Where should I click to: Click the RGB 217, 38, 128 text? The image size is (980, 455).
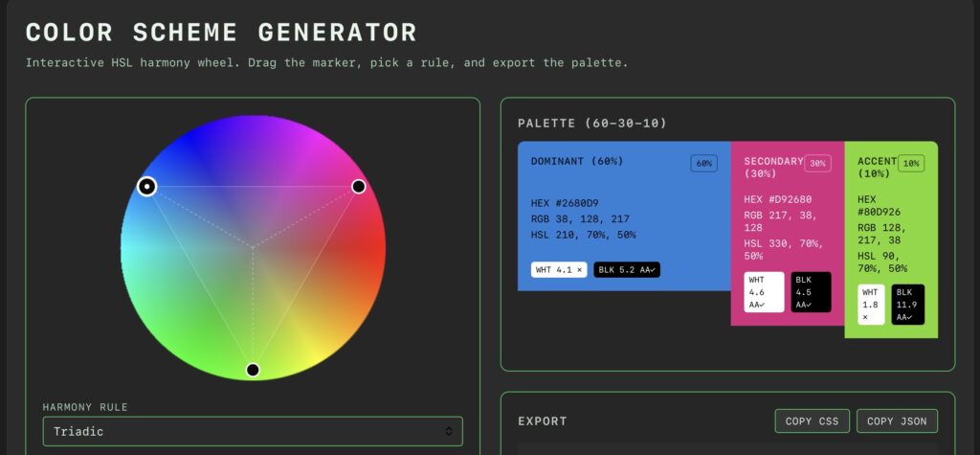[779, 221]
